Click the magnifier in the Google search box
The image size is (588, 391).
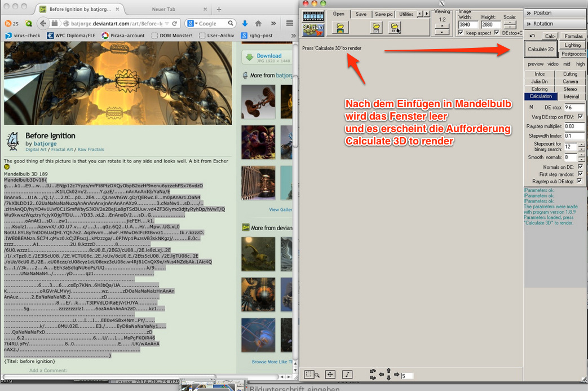(231, 23)
